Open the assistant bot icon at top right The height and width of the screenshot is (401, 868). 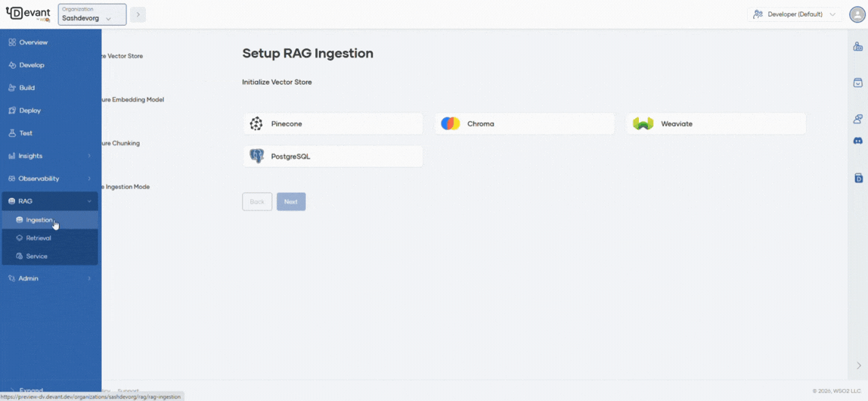pyautogui.click(x=857, y=47)
